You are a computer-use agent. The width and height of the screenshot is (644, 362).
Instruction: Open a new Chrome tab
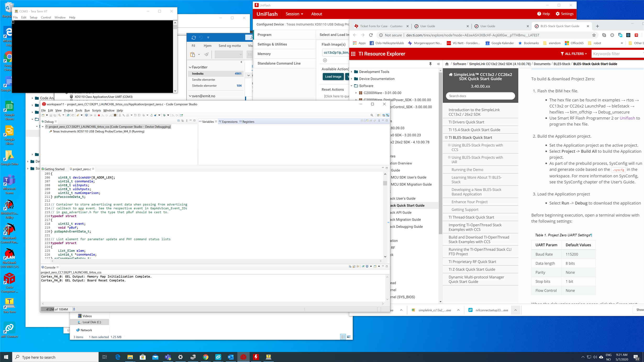coord(597,26)
